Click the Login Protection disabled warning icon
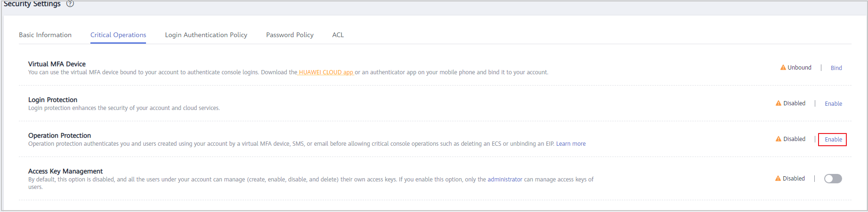Screen dimensions: 868x212 point(779,103)
